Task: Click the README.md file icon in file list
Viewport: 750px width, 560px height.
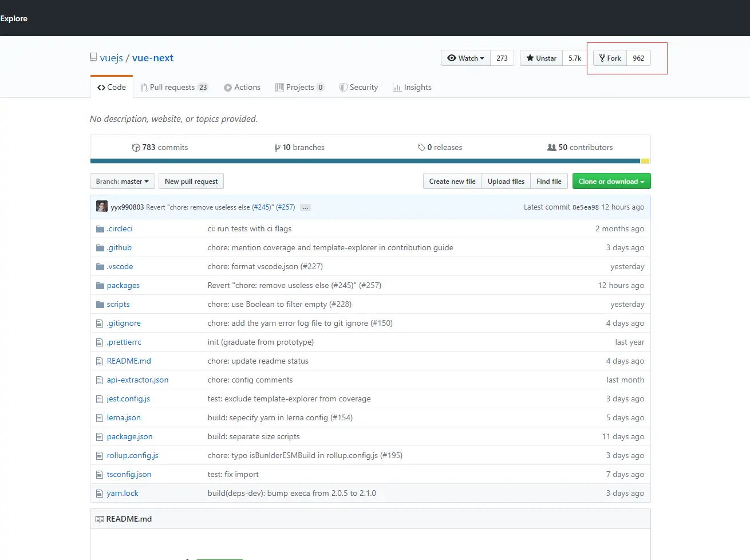Action: point(100,361)
